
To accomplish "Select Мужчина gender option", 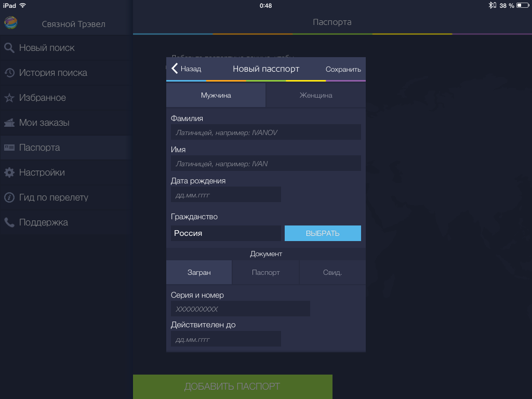I will tap(216, 96).
